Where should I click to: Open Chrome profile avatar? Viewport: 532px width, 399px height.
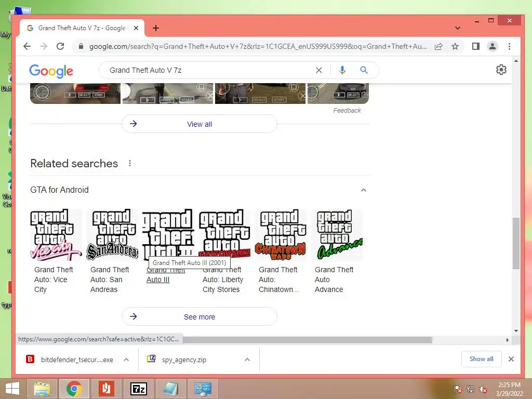pos(493,46)
